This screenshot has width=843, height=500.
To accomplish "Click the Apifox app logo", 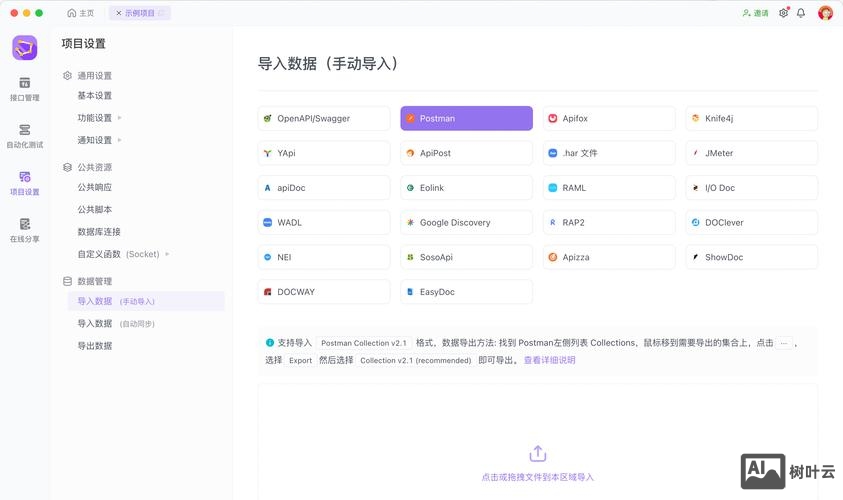I will click(25, 48).
